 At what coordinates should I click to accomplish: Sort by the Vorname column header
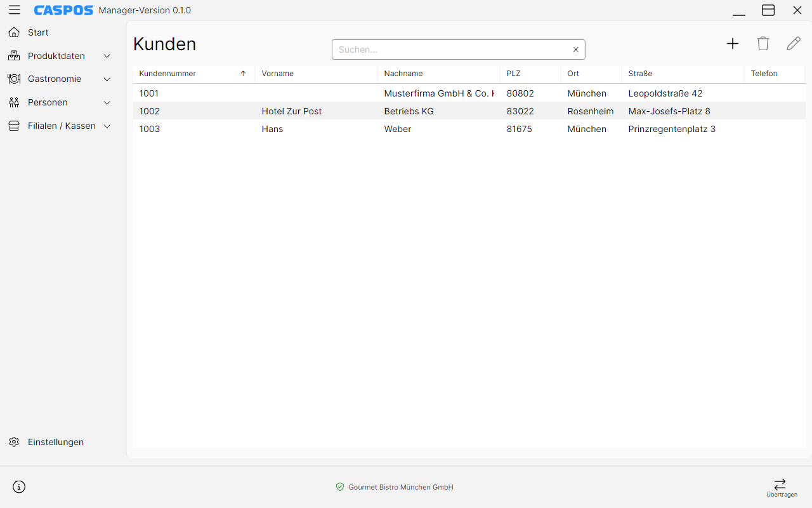pos(316,74)
